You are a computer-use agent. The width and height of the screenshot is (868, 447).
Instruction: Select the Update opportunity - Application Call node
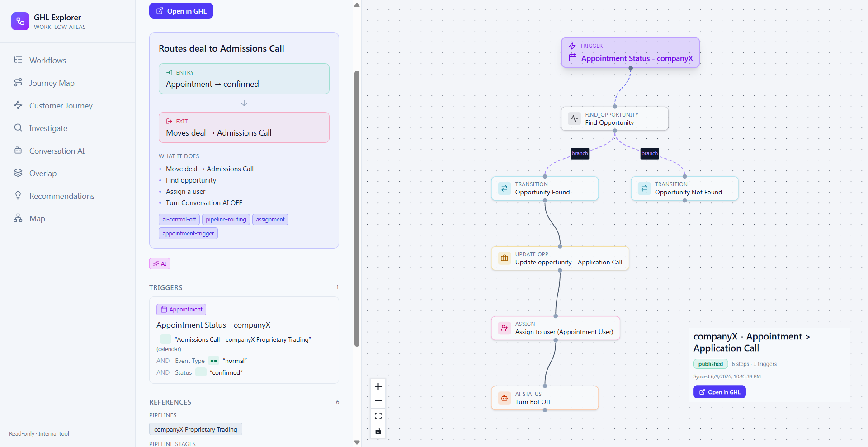coord(560,258)
